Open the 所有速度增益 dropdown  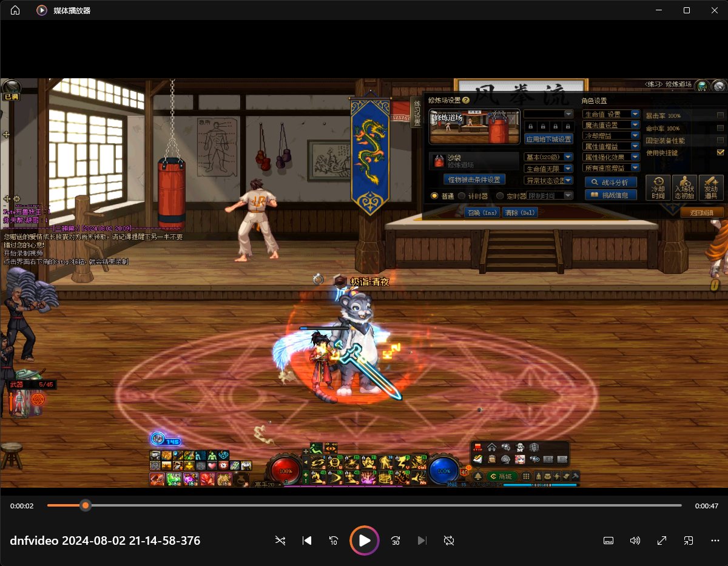(x=611, y=167)
